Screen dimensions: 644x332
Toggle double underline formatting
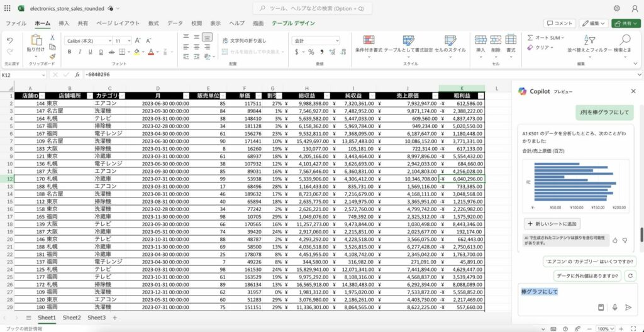click(101, 52)
